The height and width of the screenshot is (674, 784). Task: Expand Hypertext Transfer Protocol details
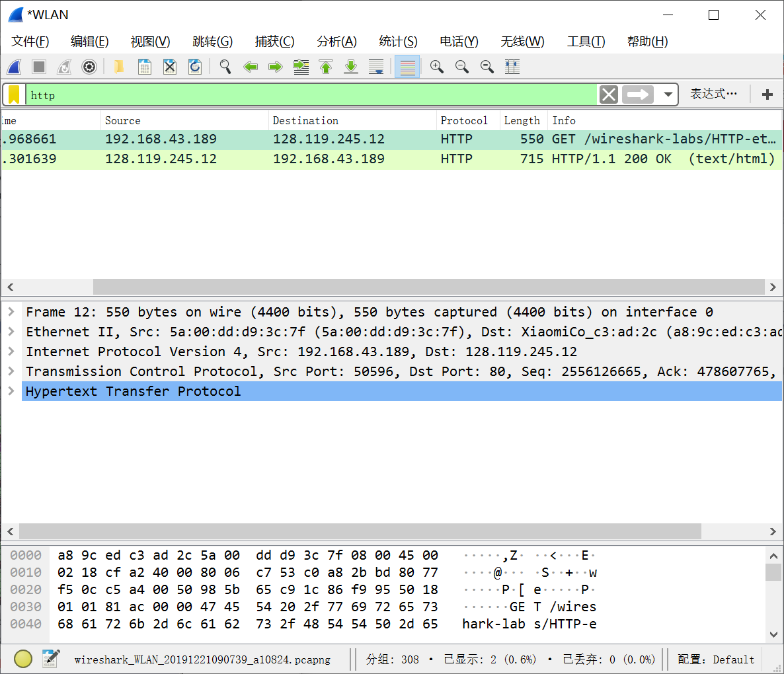pos(11,391)
